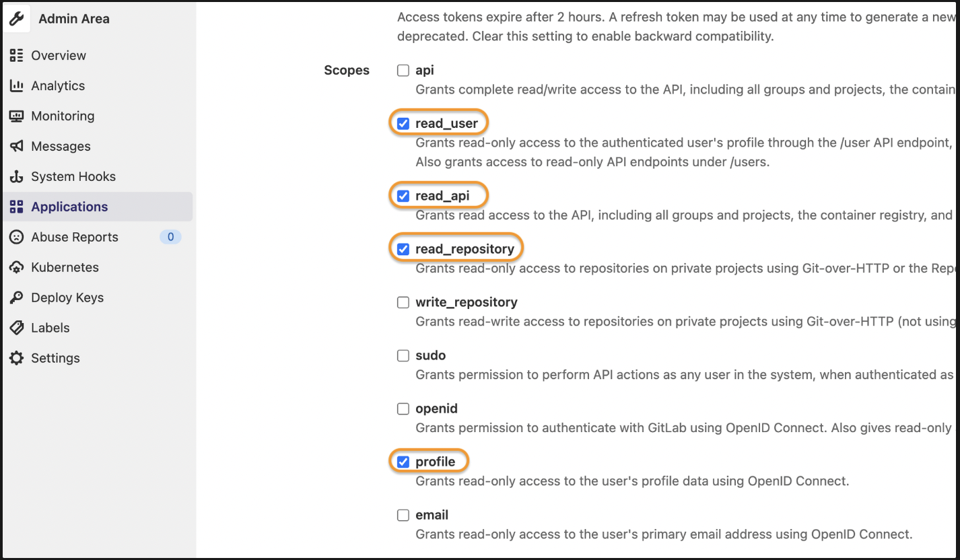
Task: Click the Deploy Keys key icon
Action: tap(17, 297)
